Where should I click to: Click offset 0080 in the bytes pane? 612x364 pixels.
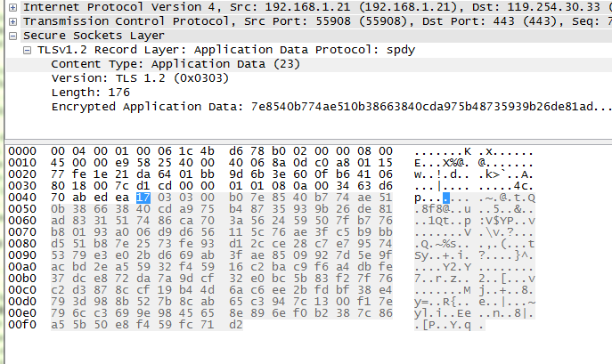tap(21, 243)
